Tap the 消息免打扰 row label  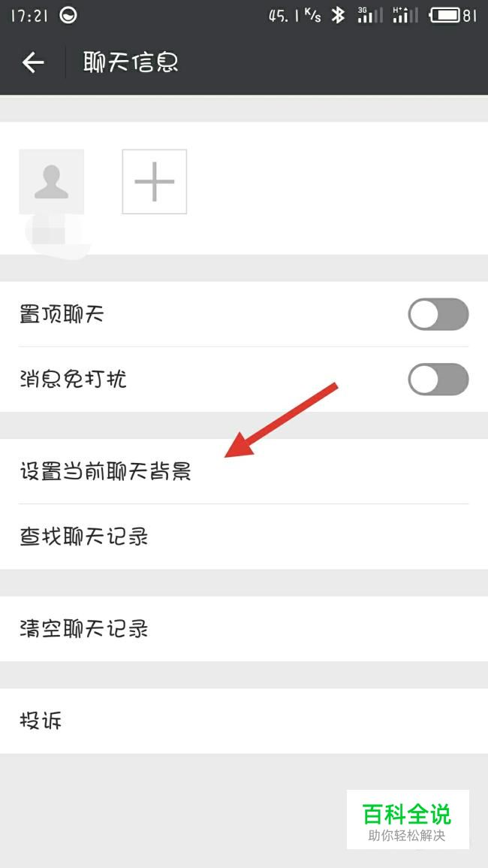tap(73, 380)
